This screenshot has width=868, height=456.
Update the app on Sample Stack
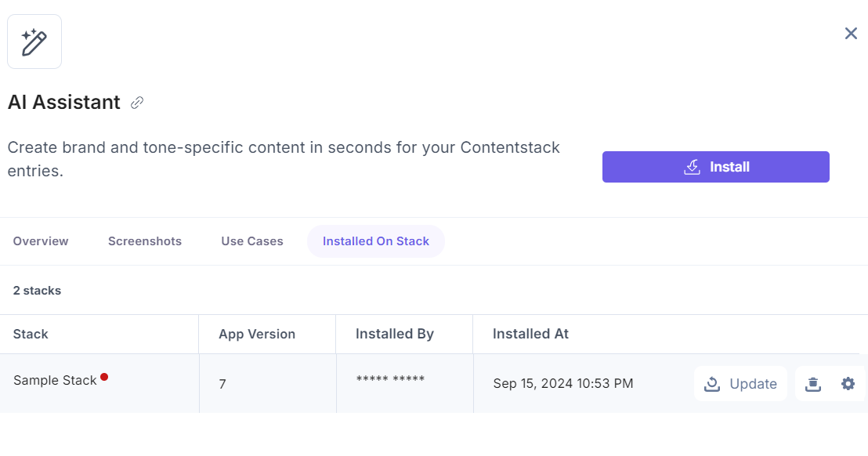[740, 384]
